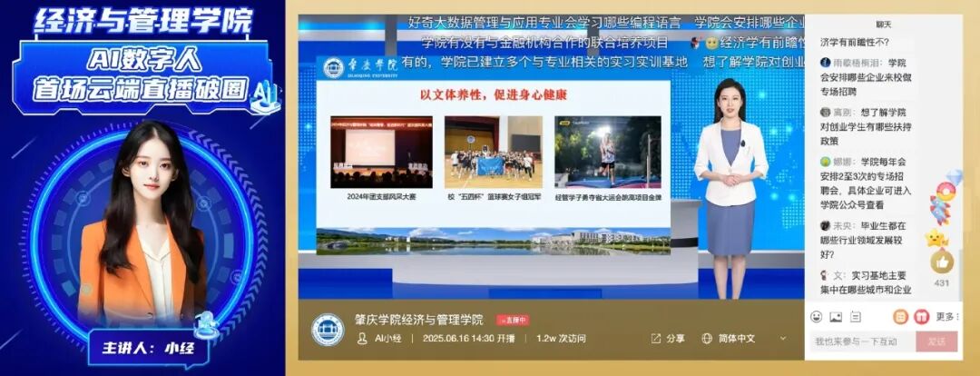Click the image upload icon in chat

click(x=836, y=317)
